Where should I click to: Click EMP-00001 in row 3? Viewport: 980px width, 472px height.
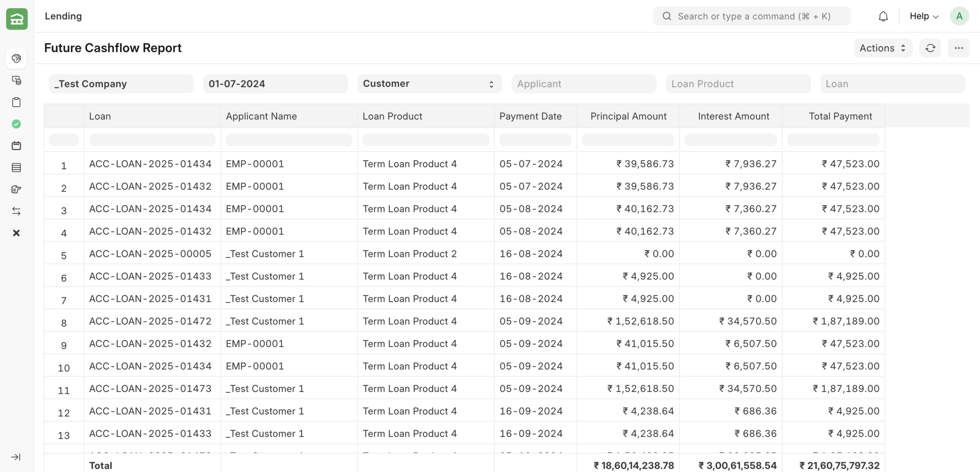255,209
